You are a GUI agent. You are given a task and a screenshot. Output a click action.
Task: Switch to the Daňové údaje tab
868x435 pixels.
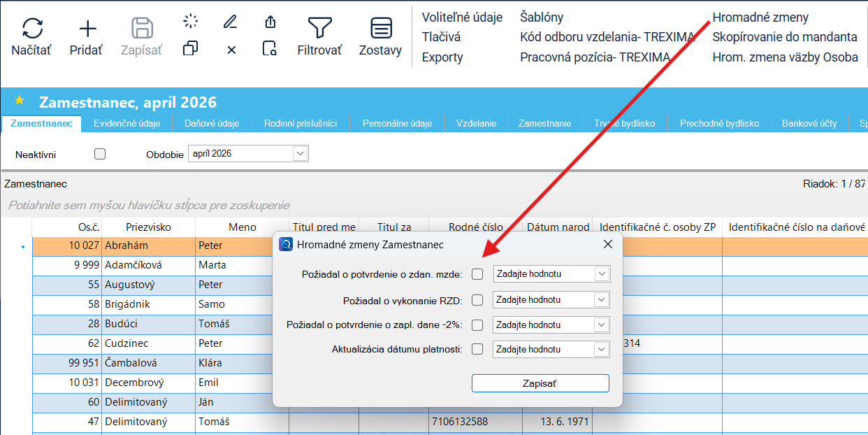click(x=212, y=123)
